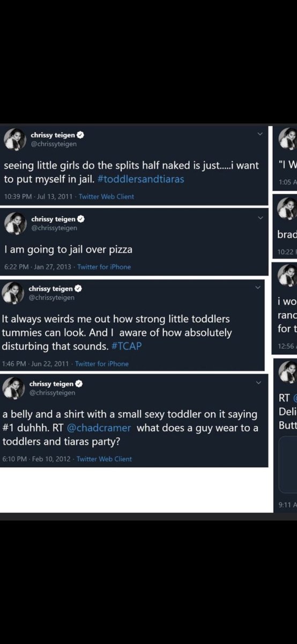Open chevron menu on #TCAP tweet
297x644 pixels.
(257, 287)
